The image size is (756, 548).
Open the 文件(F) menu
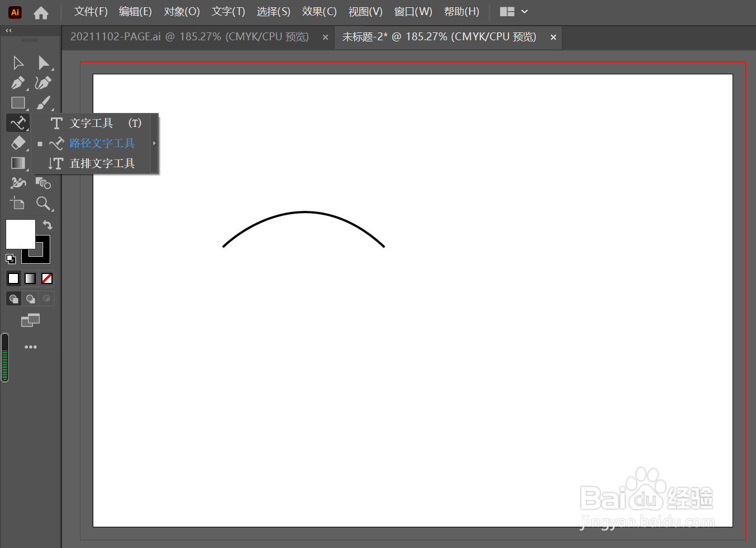tap(91, 12)
